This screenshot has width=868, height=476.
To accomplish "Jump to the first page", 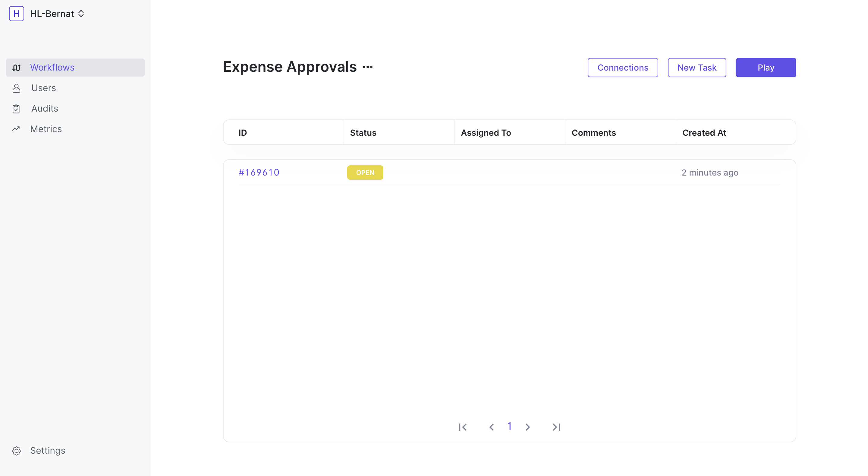I will coord(463,427).
